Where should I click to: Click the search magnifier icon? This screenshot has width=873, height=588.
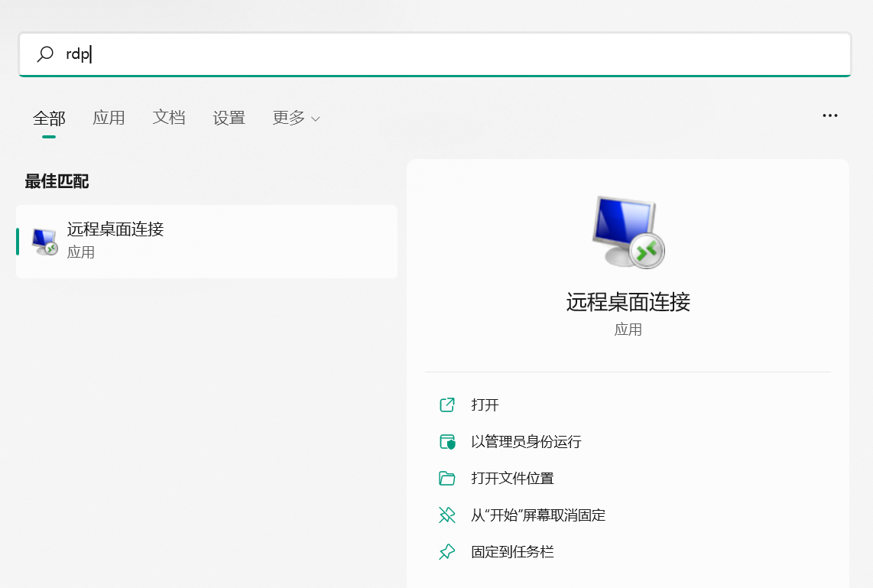(45, 54)
